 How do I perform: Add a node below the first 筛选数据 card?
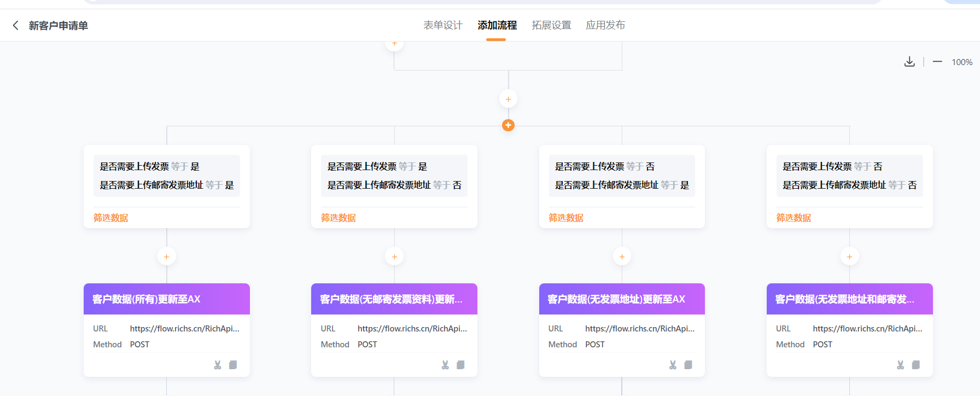click(167, 257)
